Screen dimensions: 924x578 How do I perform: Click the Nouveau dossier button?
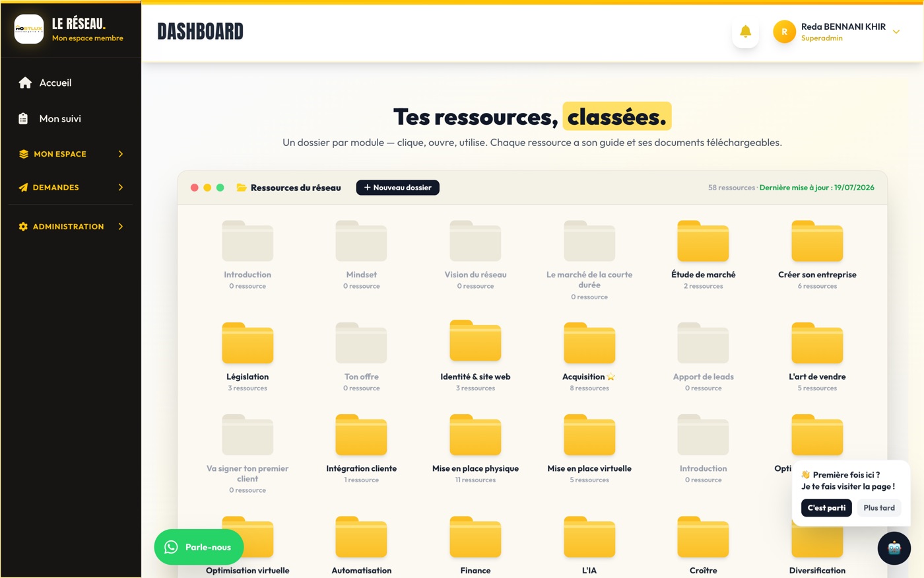point(398,188)
